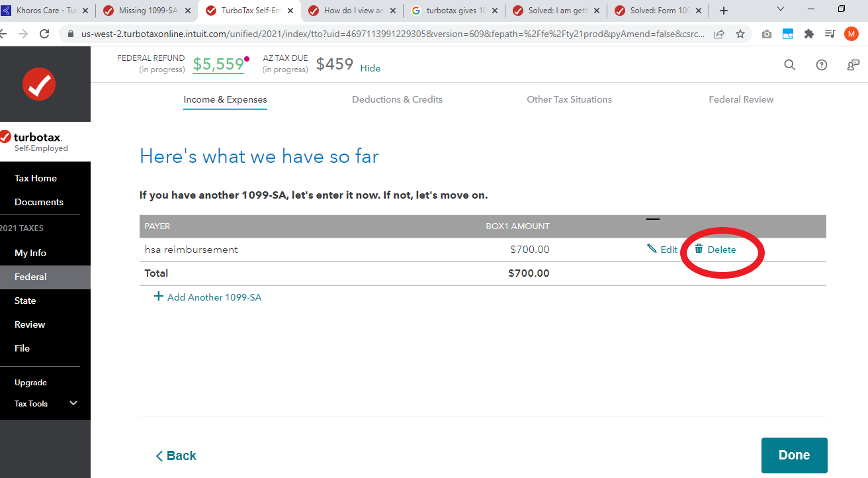This screenshot has width=868, height=478.
Task: Click the BOX1 AMOUNT column header
Action: click(517, 226)
